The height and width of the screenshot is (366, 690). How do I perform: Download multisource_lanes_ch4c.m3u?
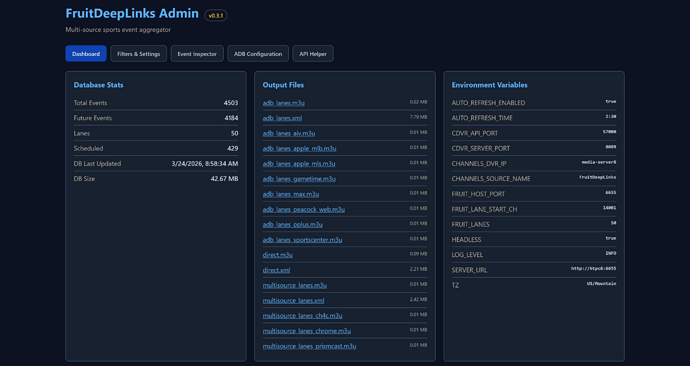[302, 315]
